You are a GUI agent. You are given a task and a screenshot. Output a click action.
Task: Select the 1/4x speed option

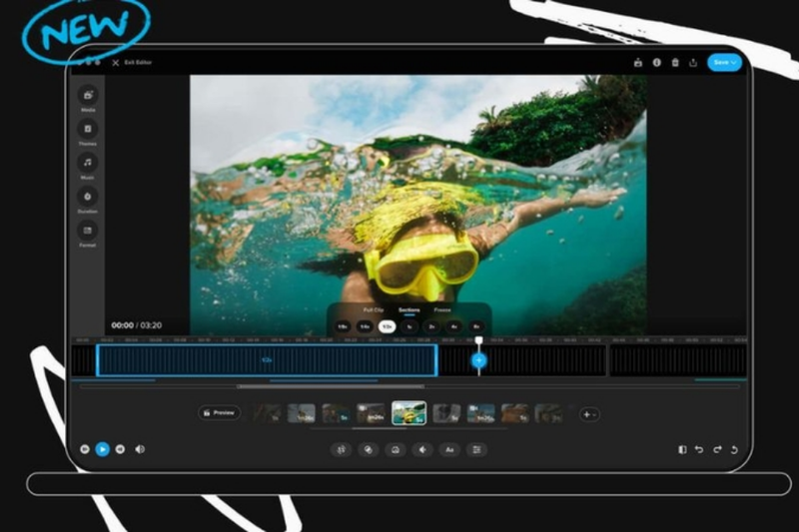click(x=365, y=326)
